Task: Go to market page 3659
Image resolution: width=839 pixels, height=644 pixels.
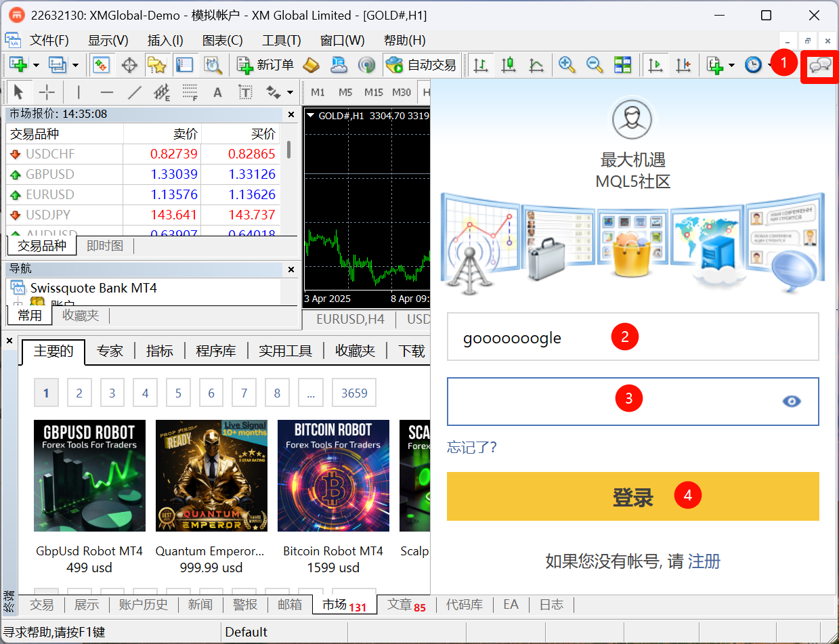Action: coord(354,393)
